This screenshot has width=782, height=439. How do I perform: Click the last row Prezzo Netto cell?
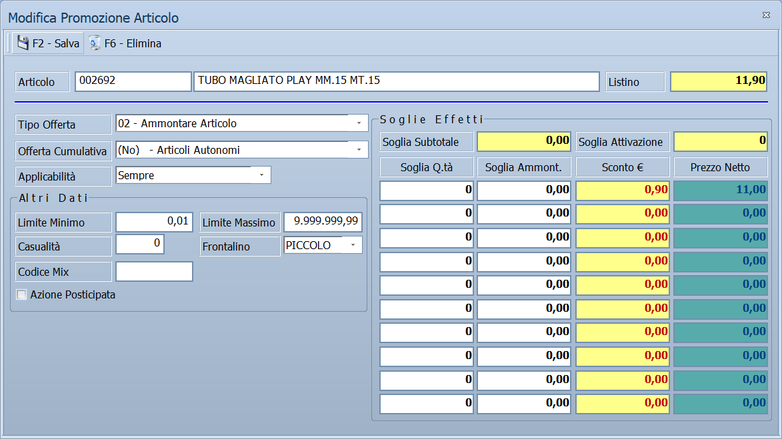click(720, 404)
